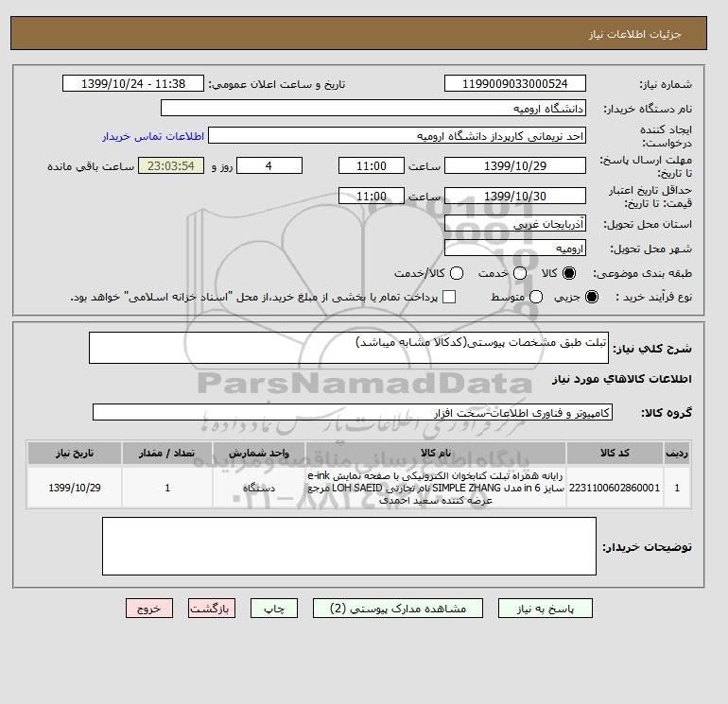Toggle the Islamic treasury payment checkbox
The width and height of the screenshot is (728, 704).
point(449,297)
